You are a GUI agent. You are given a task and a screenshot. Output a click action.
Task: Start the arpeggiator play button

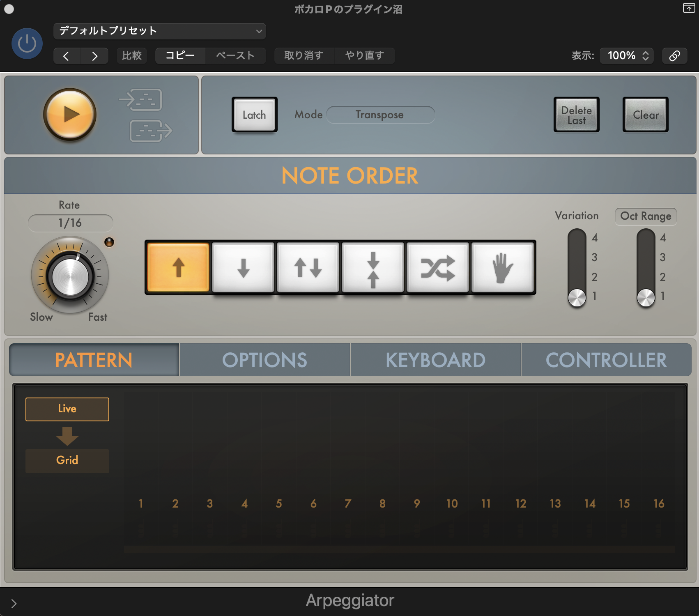tap(70, 115)
